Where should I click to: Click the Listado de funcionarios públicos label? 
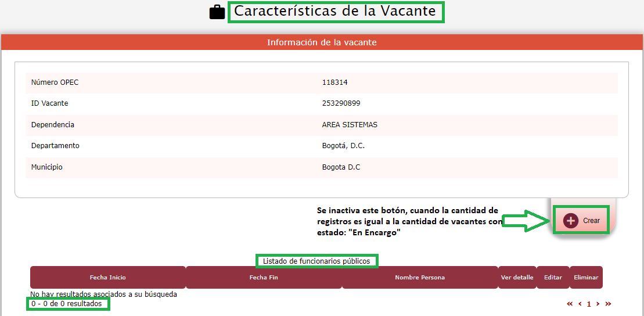316,261
